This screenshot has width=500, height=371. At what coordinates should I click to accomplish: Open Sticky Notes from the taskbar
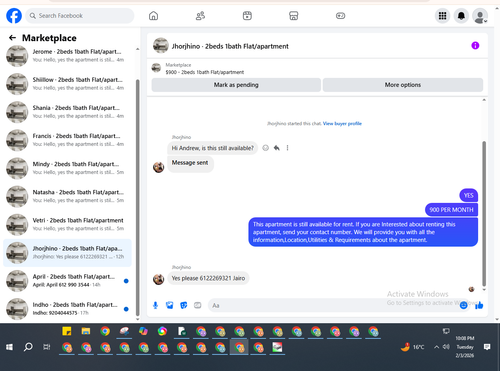coord(67,331)
